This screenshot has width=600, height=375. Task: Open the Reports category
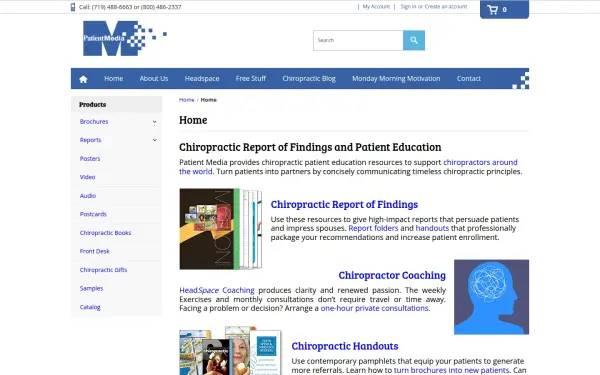(x=90, y=140)
